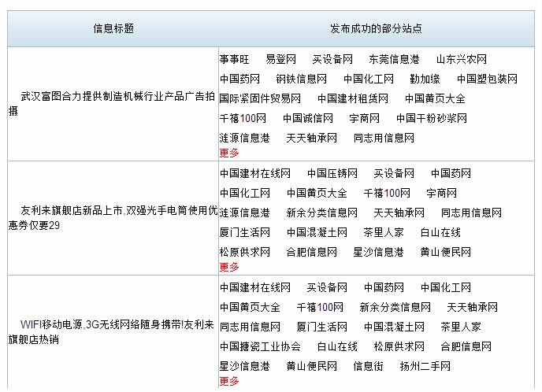Image resolution: width=542 pixels, height=392 pixels.
Task: Select the title 武汉富图合力提供制造机械行业产品广告拍摄
Action: (112, 104)
